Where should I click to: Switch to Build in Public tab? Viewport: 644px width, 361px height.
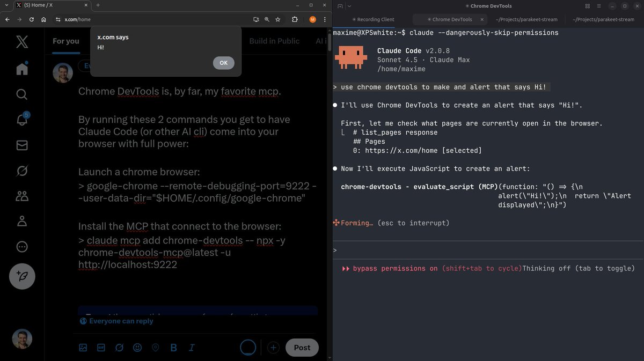click(274, 41)
